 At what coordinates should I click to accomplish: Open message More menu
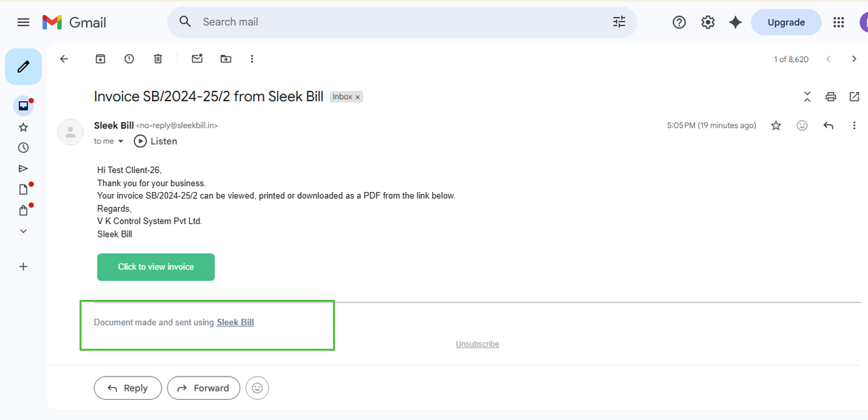pos(854,126)
